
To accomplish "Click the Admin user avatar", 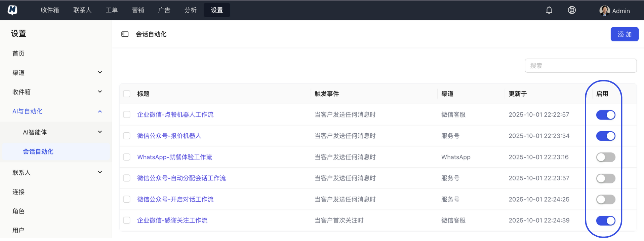I will (x=604, y=10).
